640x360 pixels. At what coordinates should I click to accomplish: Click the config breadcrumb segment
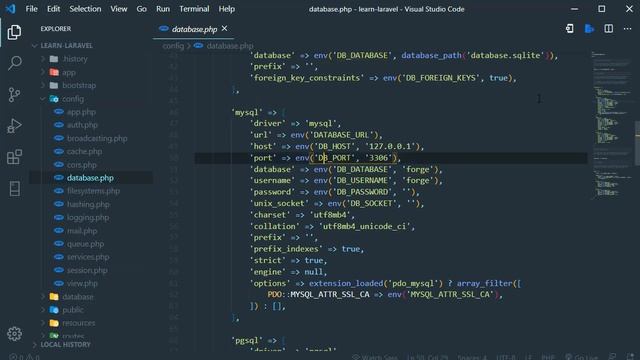pos(173,46)
